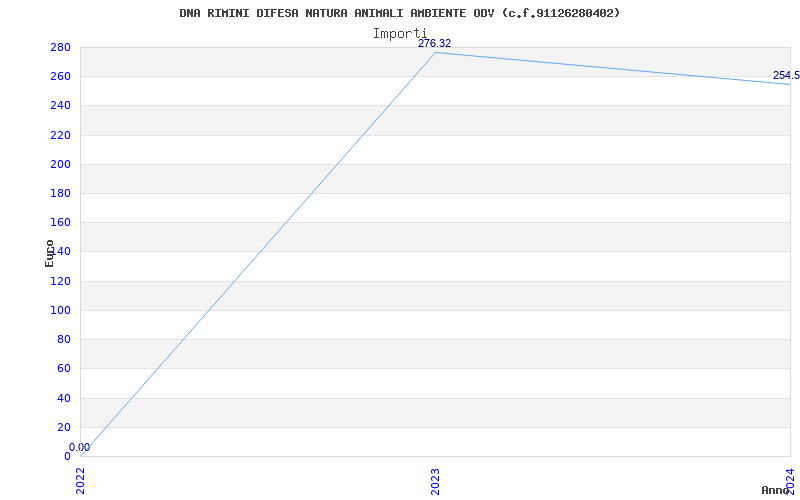Click the 60 y-axis tick label

pyautogui.click(x=64, y=368)
